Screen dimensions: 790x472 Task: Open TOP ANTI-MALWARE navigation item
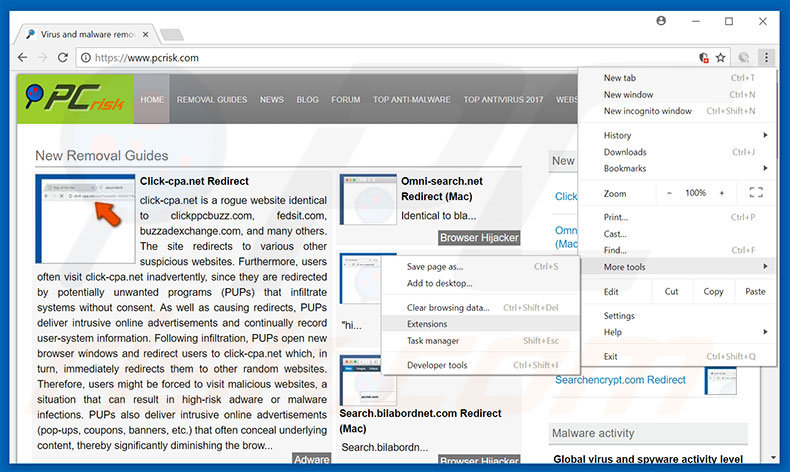412,99
